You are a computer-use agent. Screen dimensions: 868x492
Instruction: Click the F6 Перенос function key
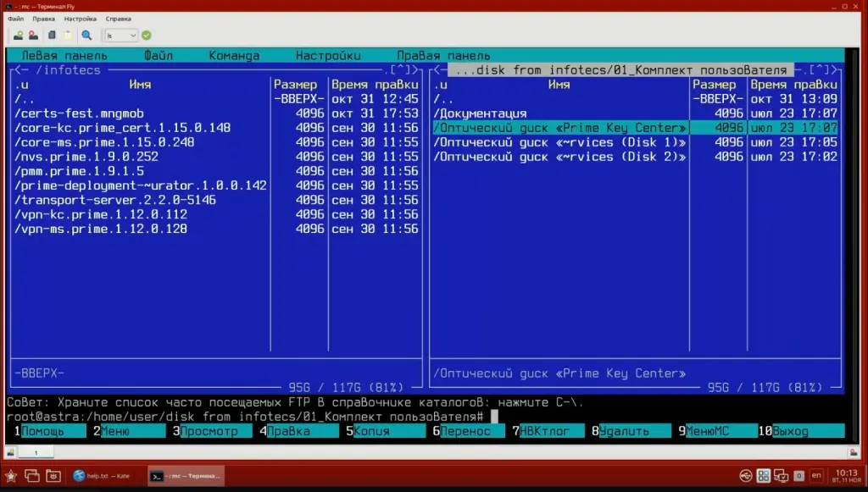click(469, 431)
